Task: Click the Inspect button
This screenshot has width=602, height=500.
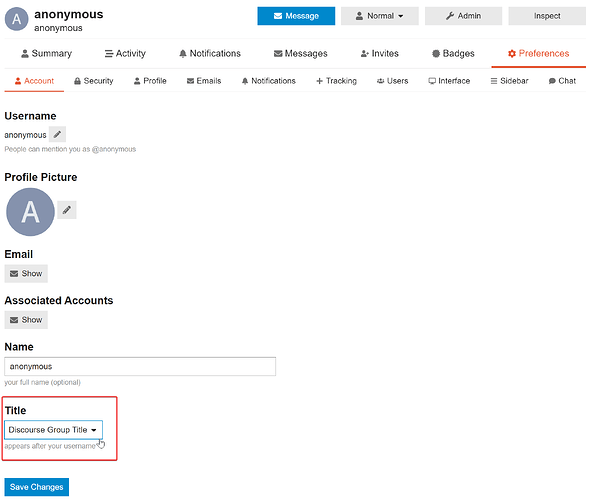Action: 547,16
